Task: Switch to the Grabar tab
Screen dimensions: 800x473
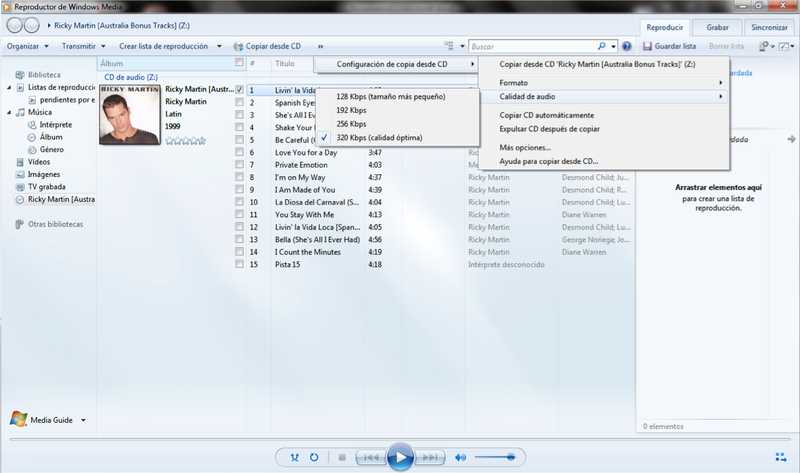Action: coord(717,28)
